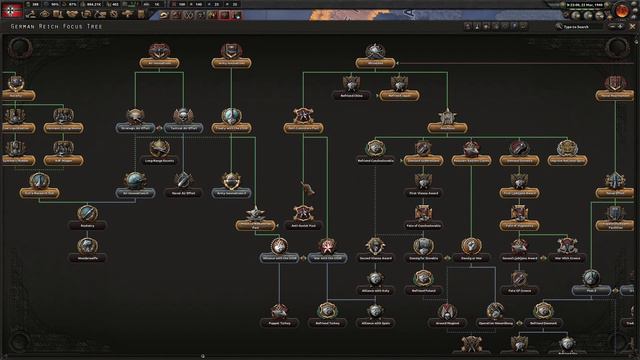Select the Air Innovations focus icon
This screenshot has height=360, width=640.
[x=159, y=51]
